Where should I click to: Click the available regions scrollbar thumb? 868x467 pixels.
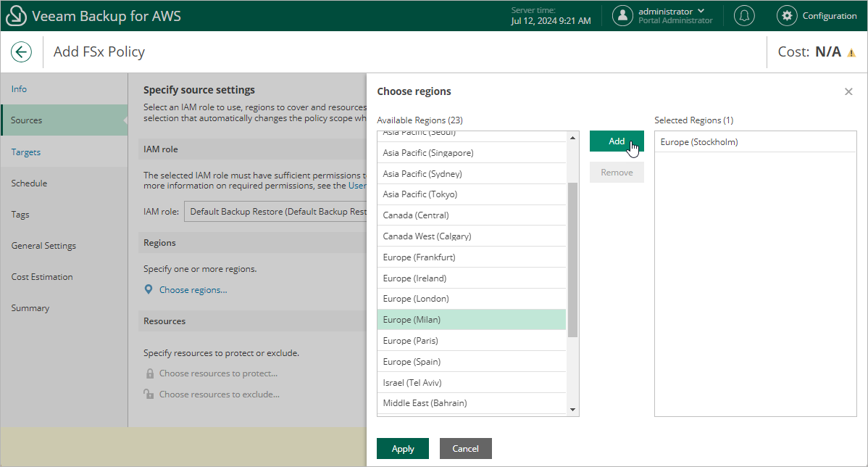573,260
